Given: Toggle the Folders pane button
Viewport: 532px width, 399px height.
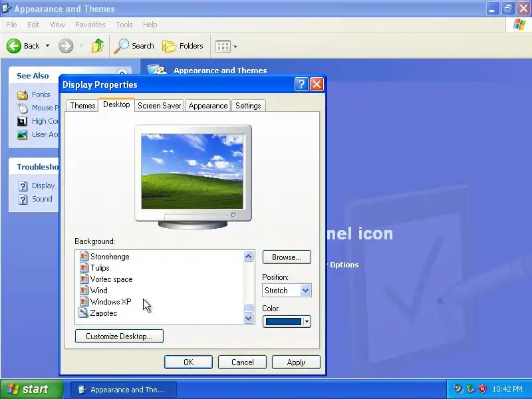Looking at the screenshot, I should click(182, 46).
